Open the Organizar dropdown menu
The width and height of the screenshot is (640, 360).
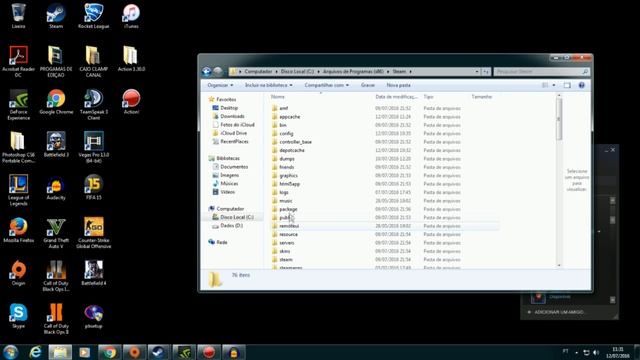(x=220, y=85)
